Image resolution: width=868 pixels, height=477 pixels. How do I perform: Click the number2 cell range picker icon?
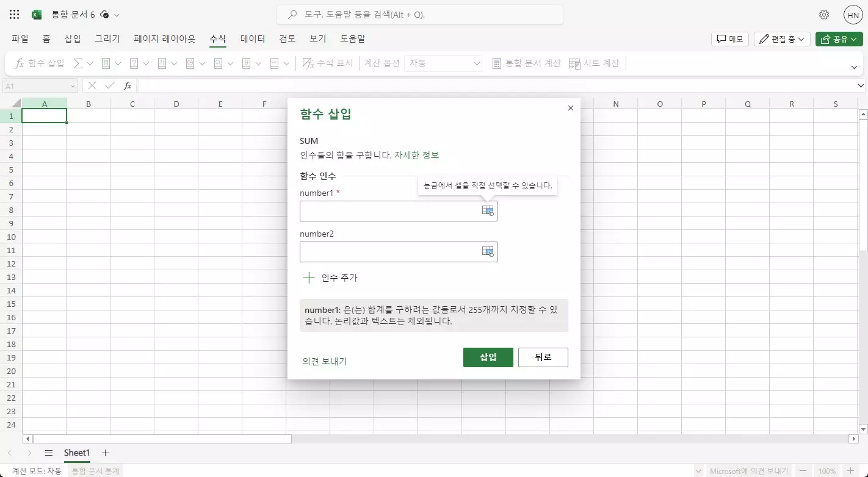[x=488, y=251]
